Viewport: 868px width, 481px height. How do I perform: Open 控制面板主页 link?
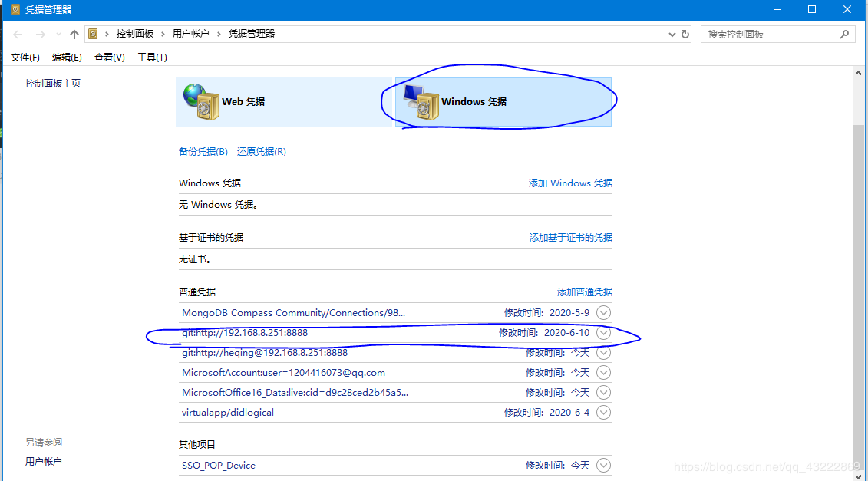coord(53,84)
